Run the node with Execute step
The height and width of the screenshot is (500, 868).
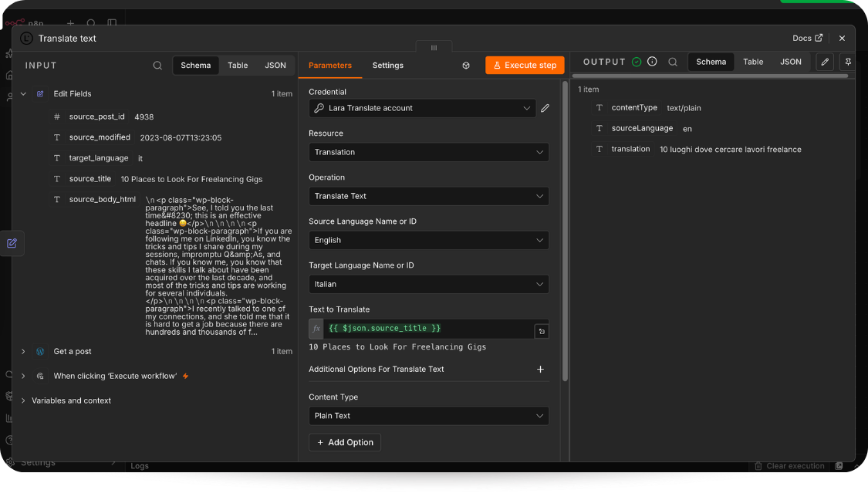[525, 66]
